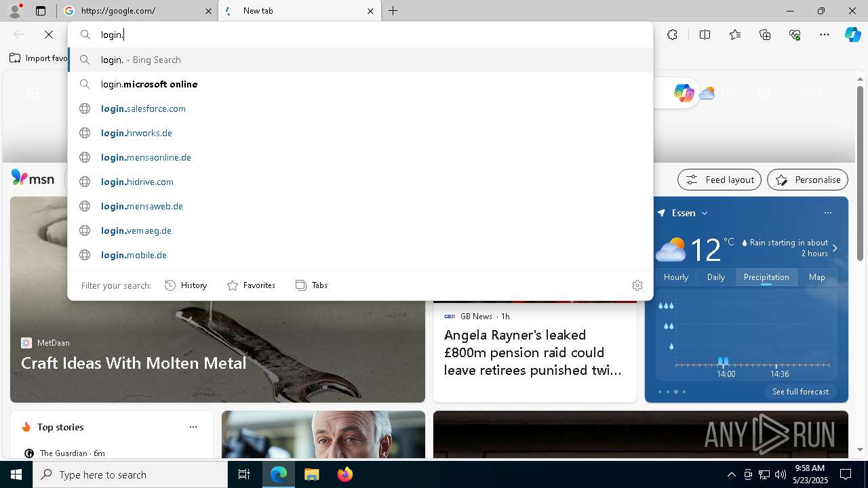This screenshot has width=868, height=488.
Task: Close the New tab tab
Action: tap(370, 11)
